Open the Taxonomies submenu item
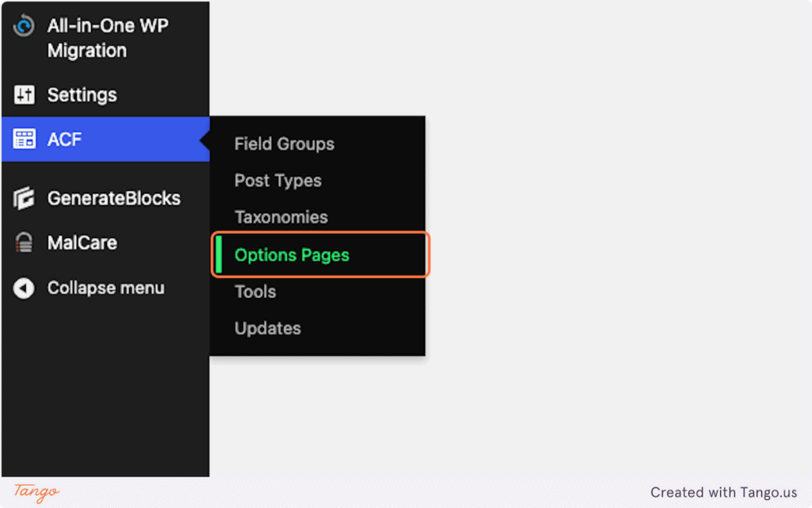Viewport: 812px width, 508px height. click(281, 217)
